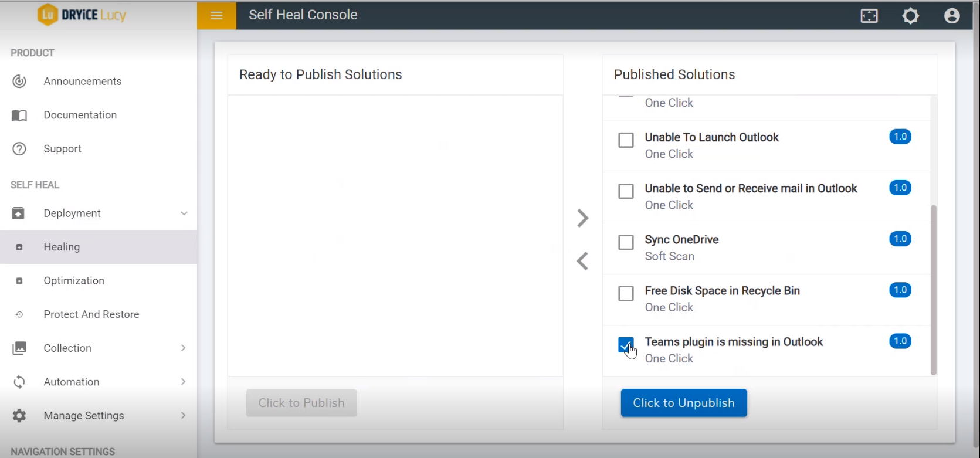Click the Announcements sidebar icon
The width and height of the screenshot is (980, 458).
click(x=19, y=82)
